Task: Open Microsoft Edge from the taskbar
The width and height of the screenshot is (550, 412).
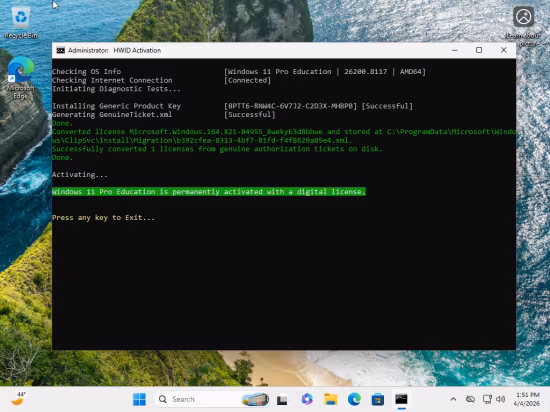Action: coord(354,399)
